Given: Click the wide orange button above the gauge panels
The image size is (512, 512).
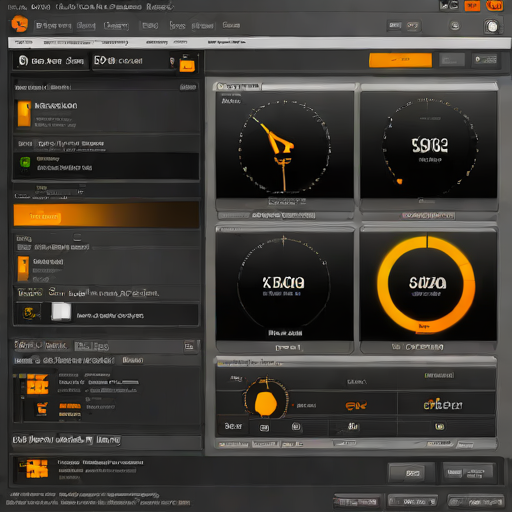Looking at the screenshot, I should [400, 60].
